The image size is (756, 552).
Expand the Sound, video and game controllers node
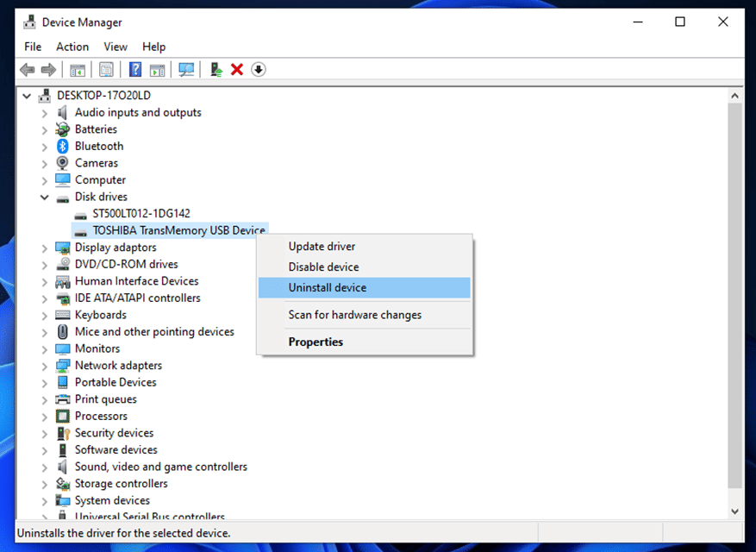point(45,467)
